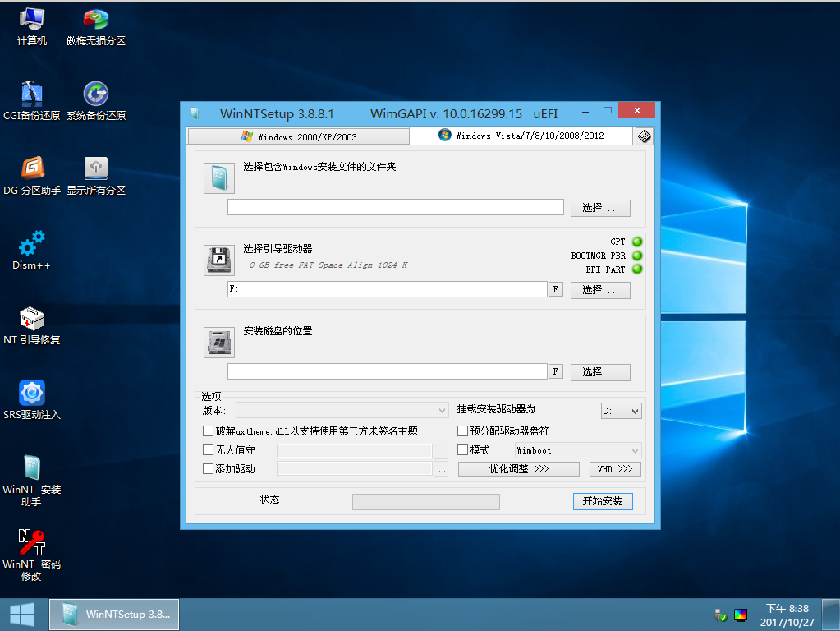
Task: Open the 计算机 desktop icon
Action: pyautogui.click(x=31, y=27)
